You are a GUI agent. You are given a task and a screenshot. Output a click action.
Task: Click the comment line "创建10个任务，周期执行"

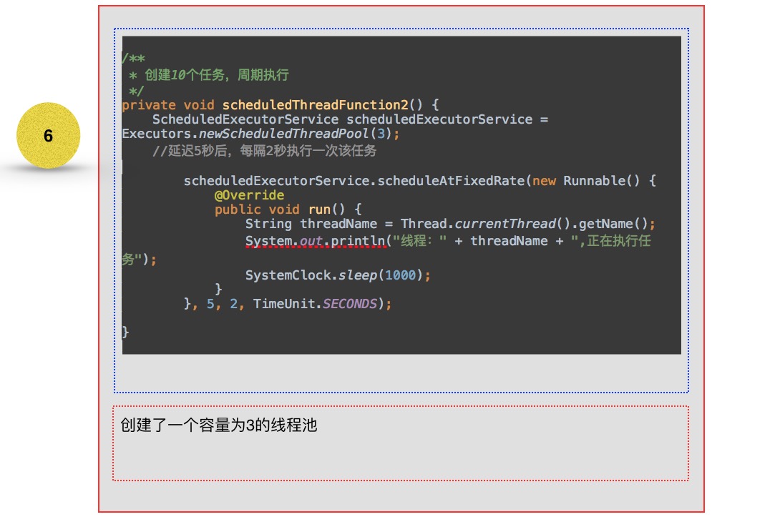(216, 75)
